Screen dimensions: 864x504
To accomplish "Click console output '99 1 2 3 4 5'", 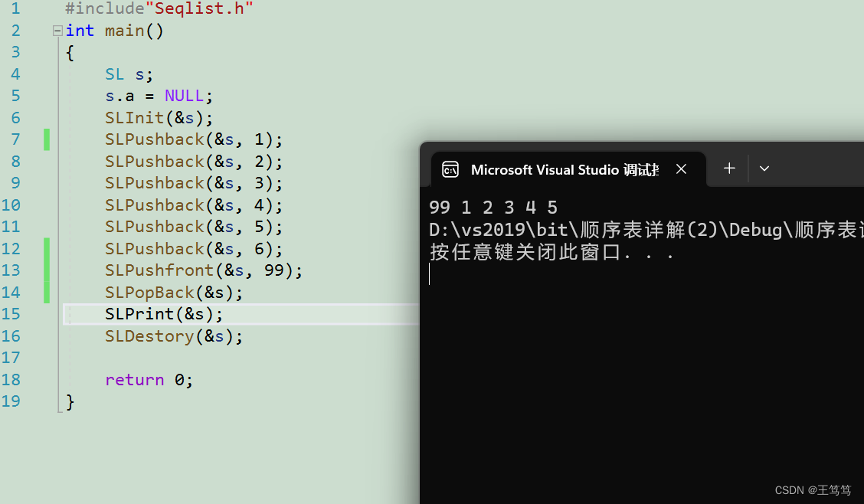I will point(493,208).
